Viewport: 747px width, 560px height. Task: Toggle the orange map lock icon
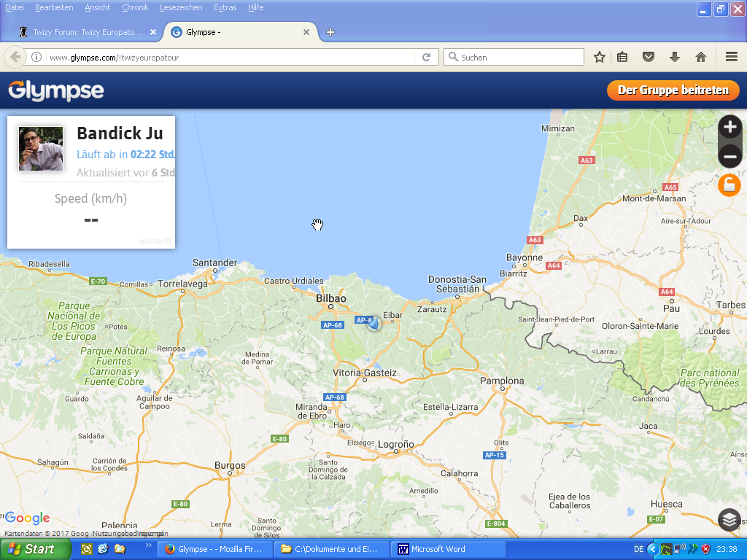pos(729,185)
